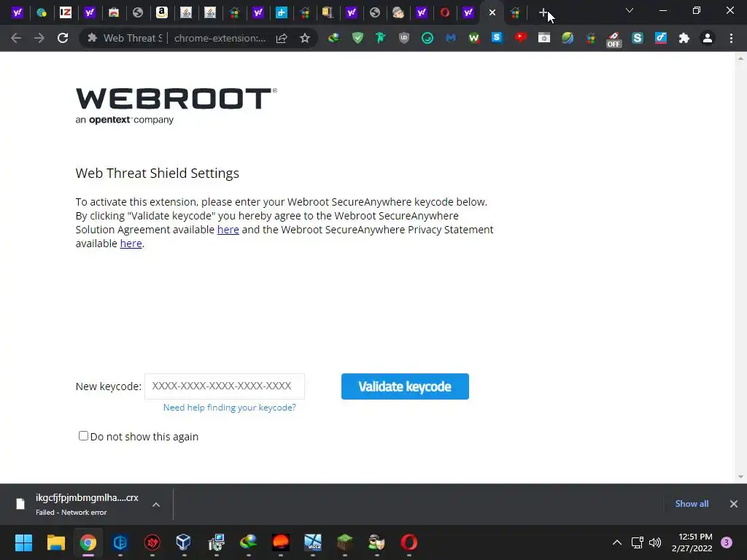
Task: Switch to the IZ tab
Action: pyautogui.click(x=66, y=13)
